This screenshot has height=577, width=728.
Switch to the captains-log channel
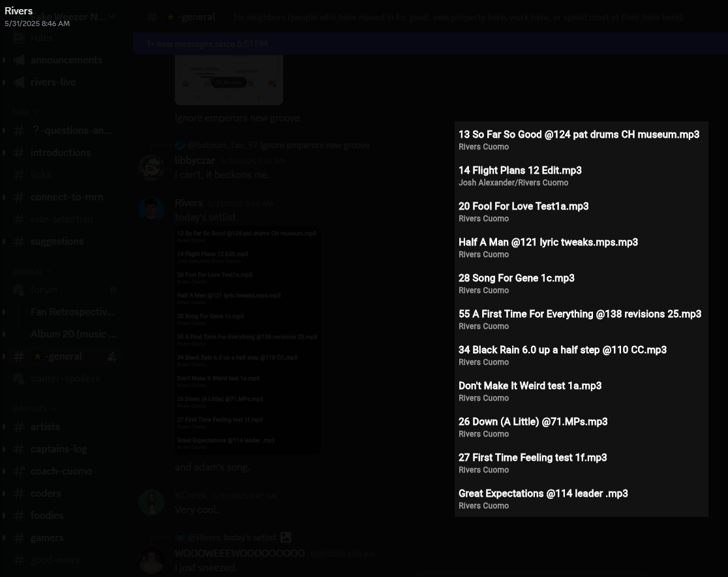pos(59,449)
